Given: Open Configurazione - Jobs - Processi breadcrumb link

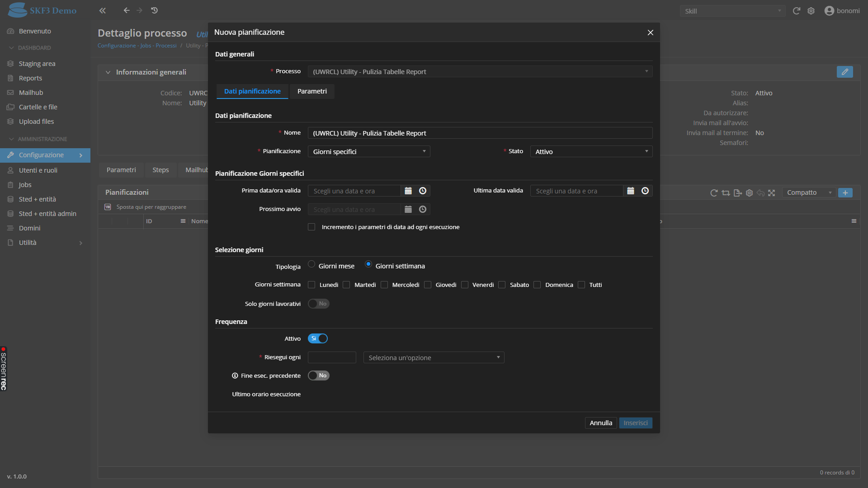Looking at the screenshot, I should [x=137, y=46].
